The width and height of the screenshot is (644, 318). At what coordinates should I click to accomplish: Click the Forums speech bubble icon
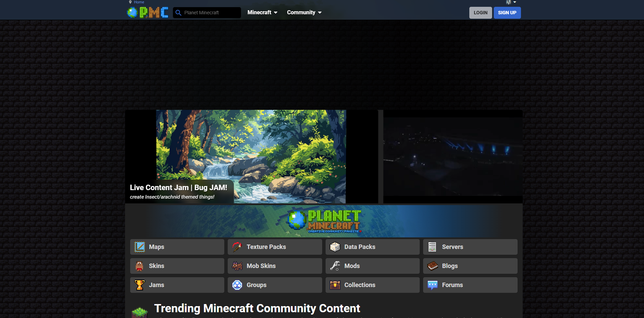pos(433,285)
